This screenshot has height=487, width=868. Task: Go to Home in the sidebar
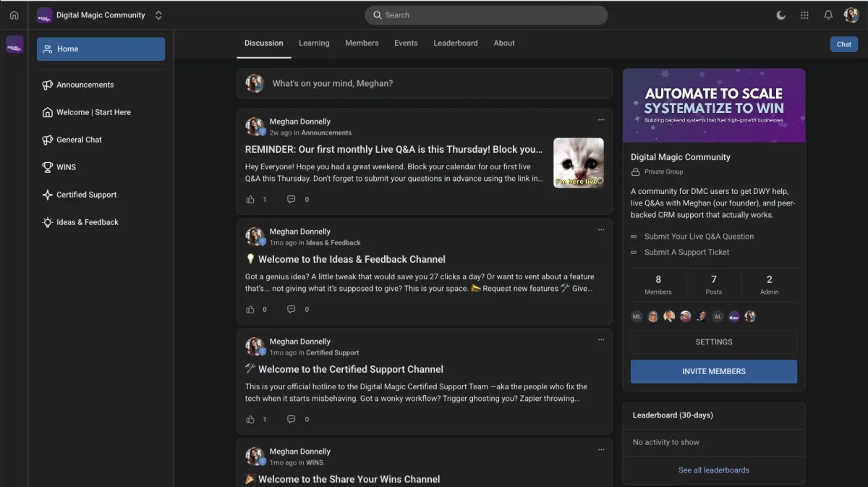pos(101,49)
